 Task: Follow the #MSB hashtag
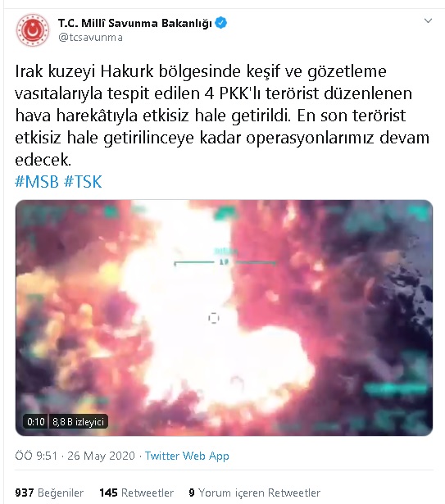tap(37, 182)
